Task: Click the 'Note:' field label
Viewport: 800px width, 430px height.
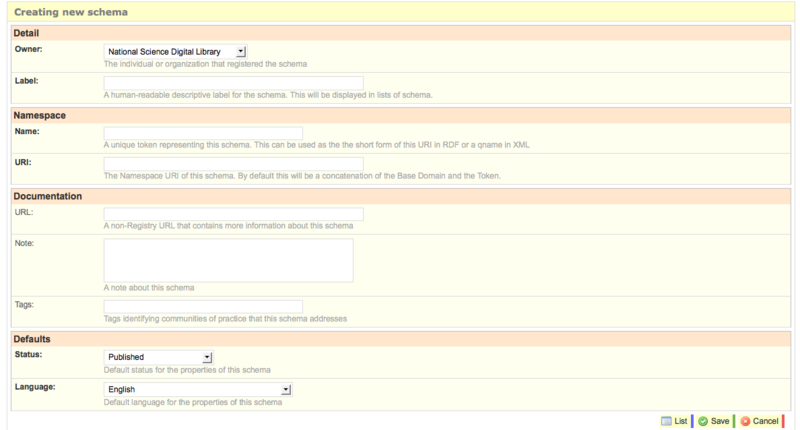Action: coord(24,243)
